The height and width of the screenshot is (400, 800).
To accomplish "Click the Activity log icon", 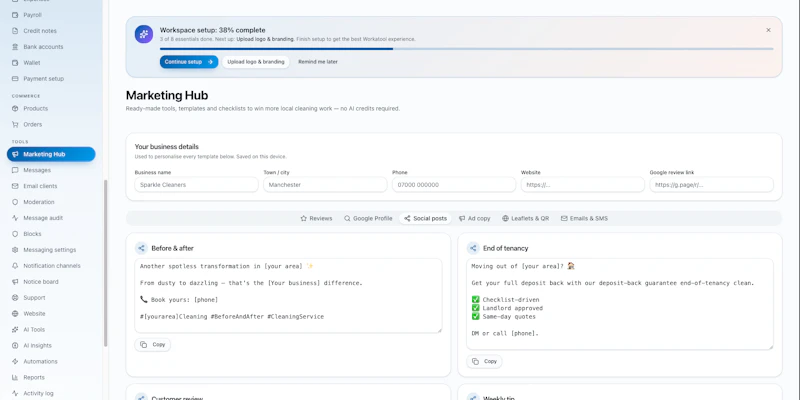I will point(15,393).
